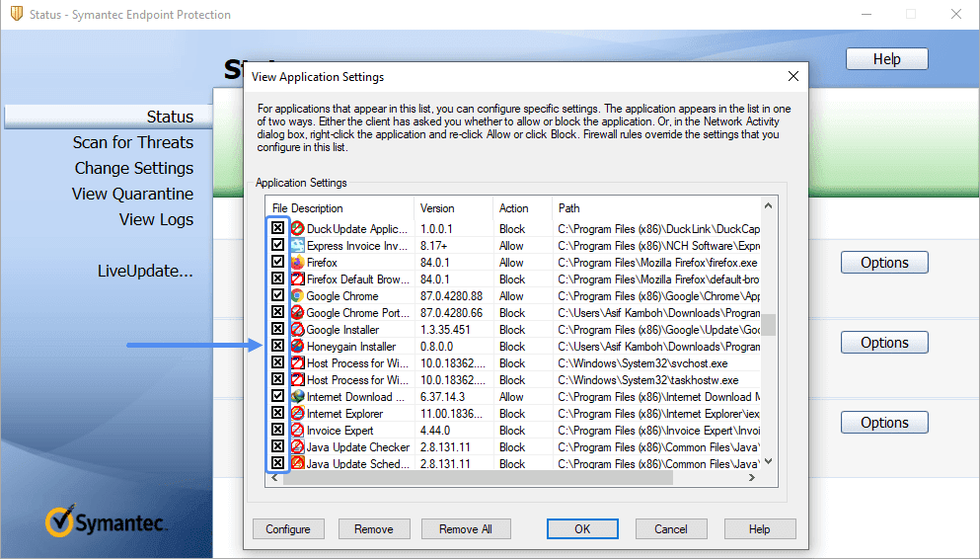
Task: Click the Cancel button in dialog
Action: coord(671,529)
